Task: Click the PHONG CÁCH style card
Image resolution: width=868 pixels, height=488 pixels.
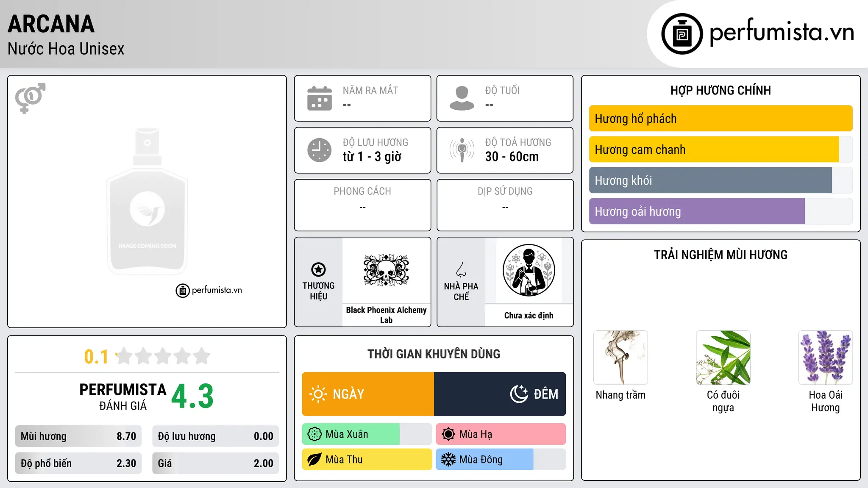Action: 362,205
